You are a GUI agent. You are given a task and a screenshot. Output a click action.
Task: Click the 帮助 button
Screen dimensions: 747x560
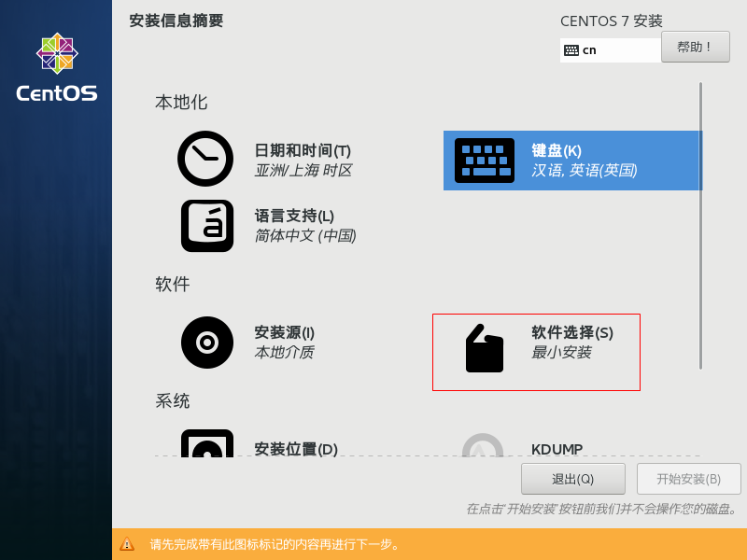(x=695, y=47)
